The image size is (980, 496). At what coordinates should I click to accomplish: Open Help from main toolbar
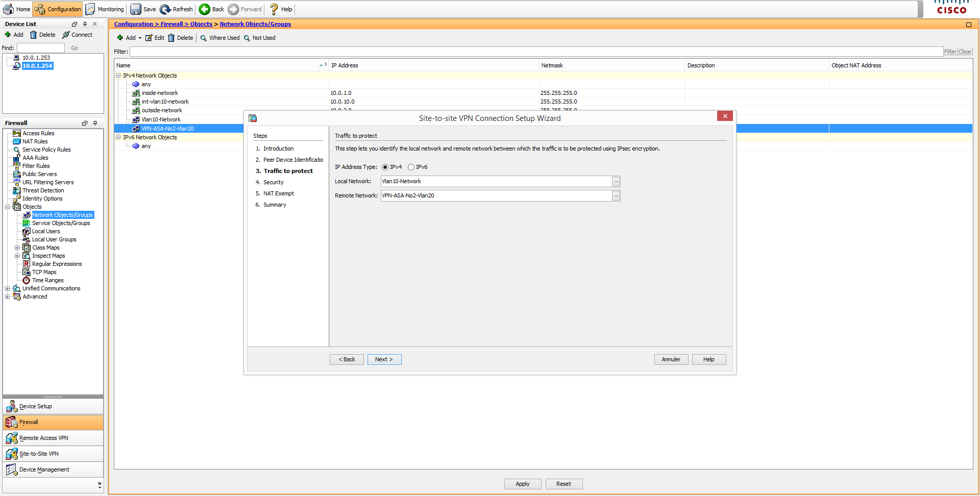pyautogui.click(x=281, y=9)
